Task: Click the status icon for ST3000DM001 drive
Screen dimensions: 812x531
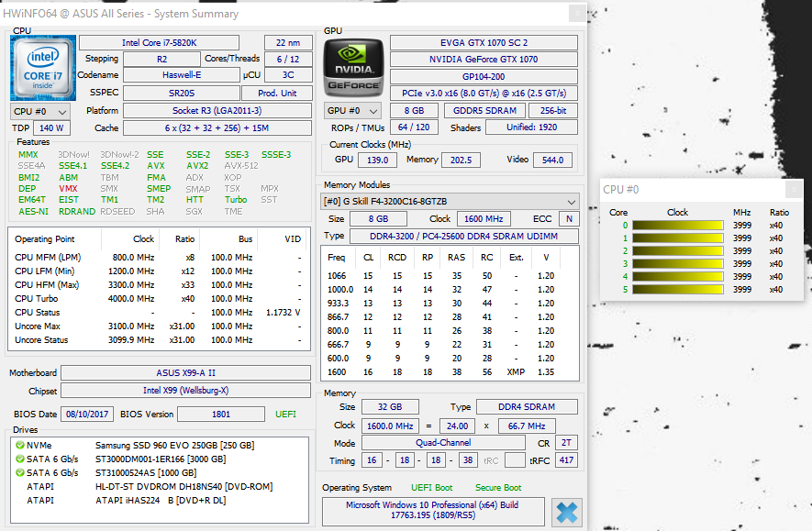Action: pos(20,459)
